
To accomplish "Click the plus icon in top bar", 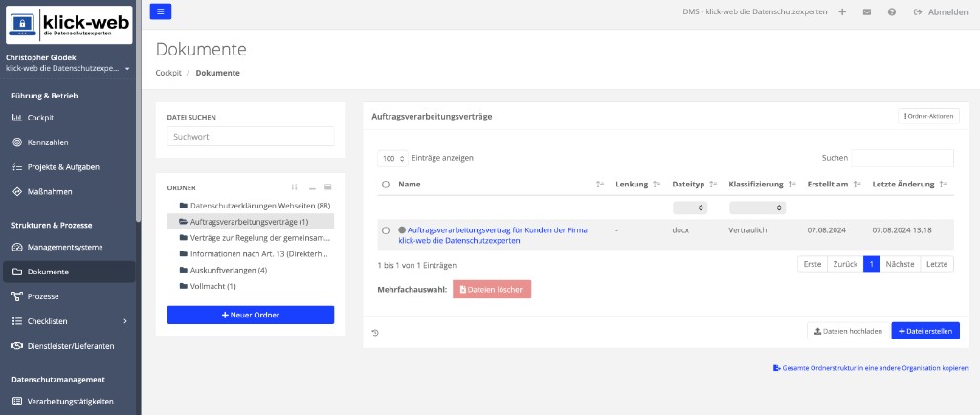I will tap(842, 11).
